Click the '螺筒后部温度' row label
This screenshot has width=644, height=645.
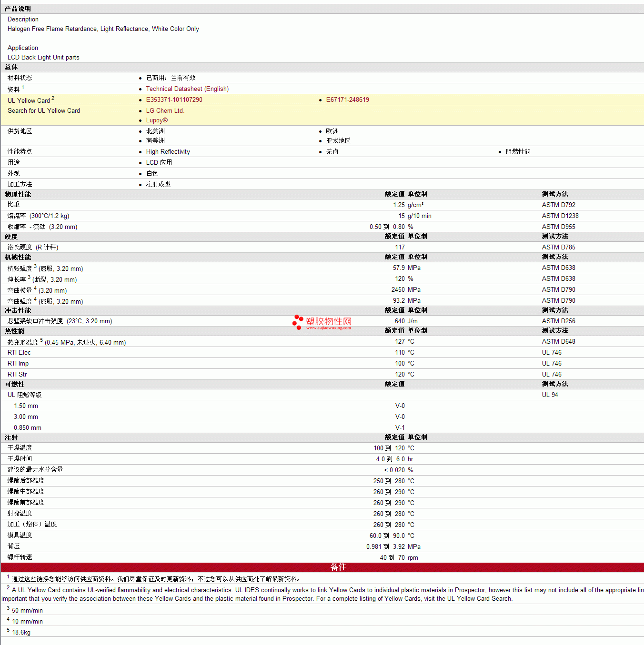pos(26,480)
